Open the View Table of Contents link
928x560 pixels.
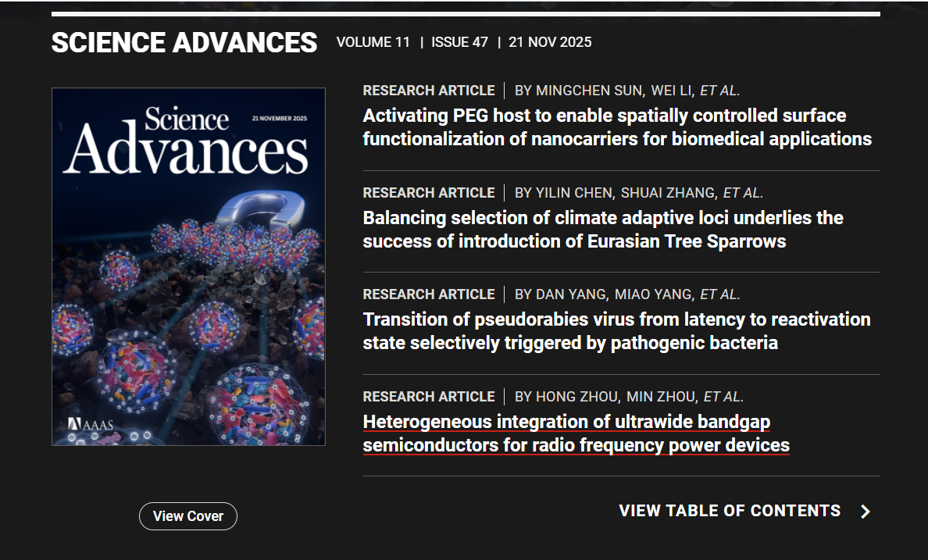[x=730, y=511]
